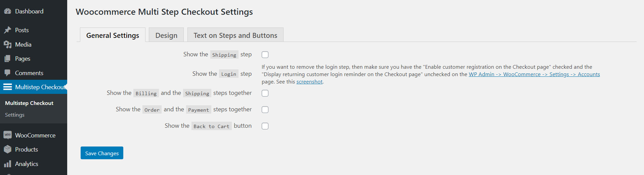Toggle Billing and Shipping steps together checkbox
The height and width of the screenshot is (175, 644).
[x=265, y=93]
